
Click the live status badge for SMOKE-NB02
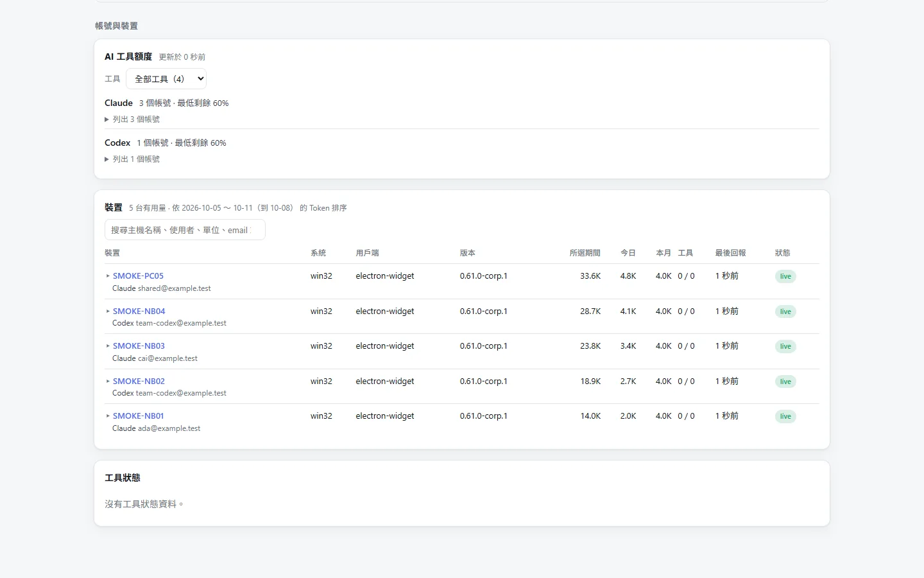[x=785, y=382]
